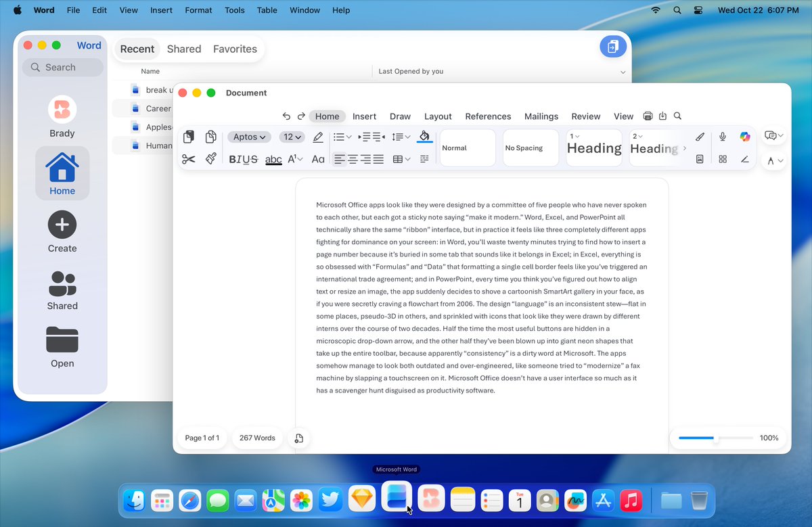Click the draw/ink pen icon beside Add-ins
812x527 pixels.
745,159
